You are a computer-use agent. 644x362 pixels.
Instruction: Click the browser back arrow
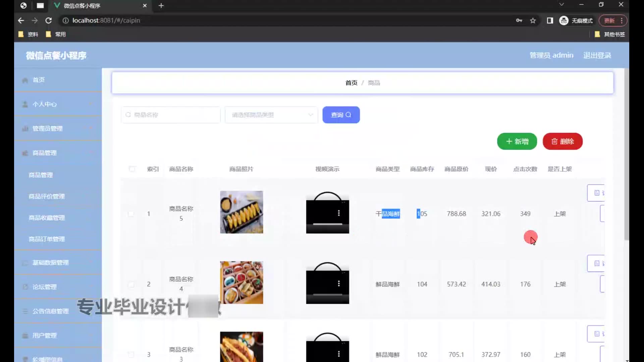point(21,20)
